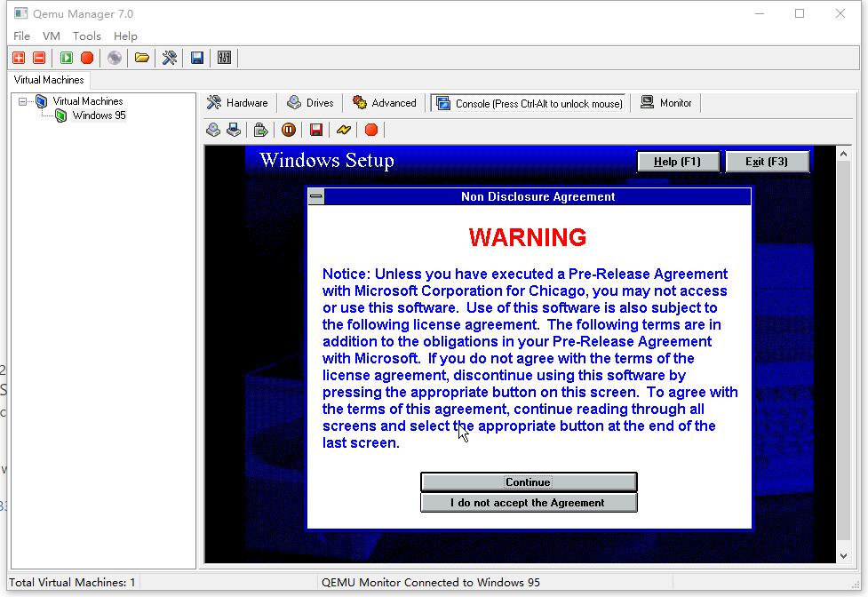Minimize the Qemu Manager window
The height and width of the screenshot is (597, 868).
pyautogui.click(x=760, y=13)
